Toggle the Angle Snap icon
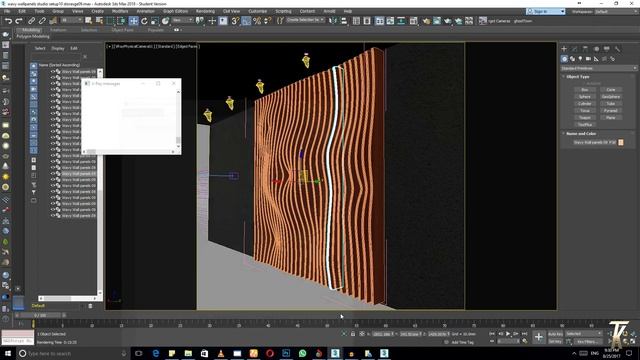 click(246, 21)
